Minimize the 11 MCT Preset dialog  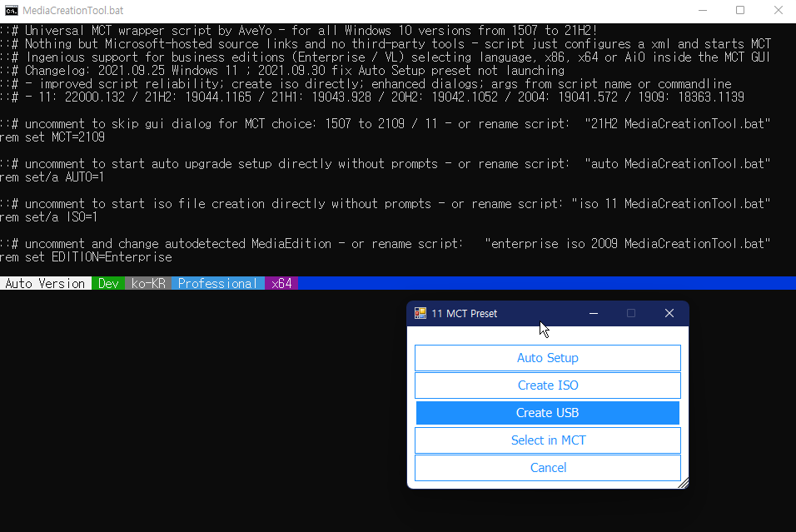coord(594,313)
